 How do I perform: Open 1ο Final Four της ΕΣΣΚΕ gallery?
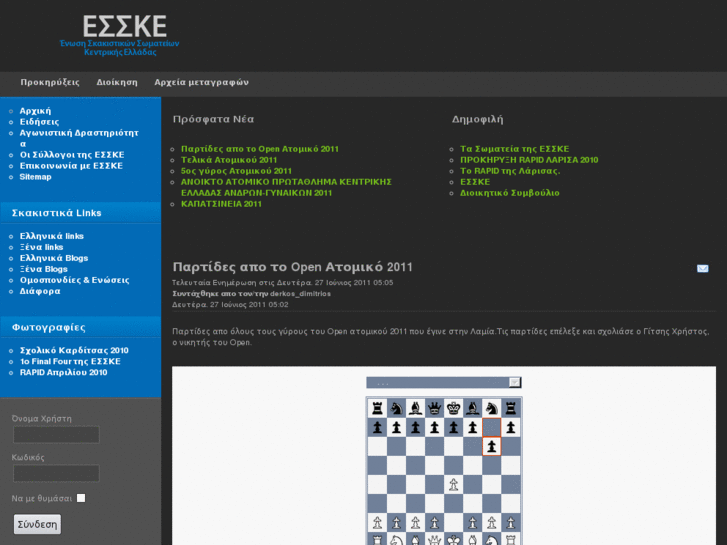70,362
